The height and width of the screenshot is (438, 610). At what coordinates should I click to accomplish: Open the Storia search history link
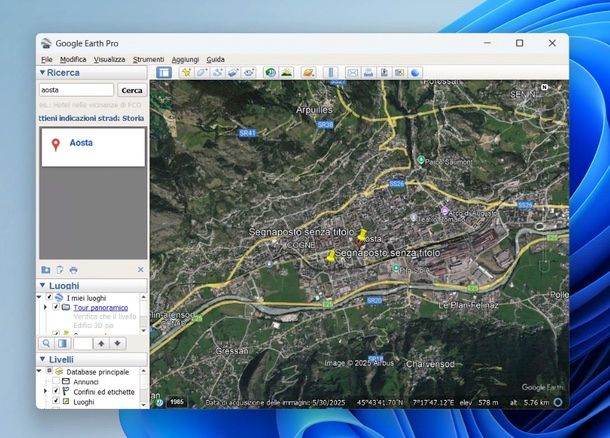(x=133, y=118)
